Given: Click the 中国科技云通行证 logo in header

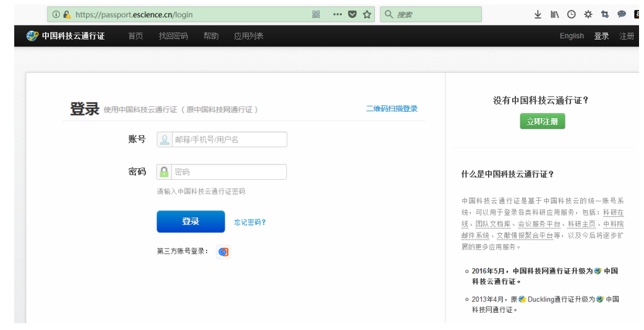Looking at the screenshot, I should click(x=66, y=36).
